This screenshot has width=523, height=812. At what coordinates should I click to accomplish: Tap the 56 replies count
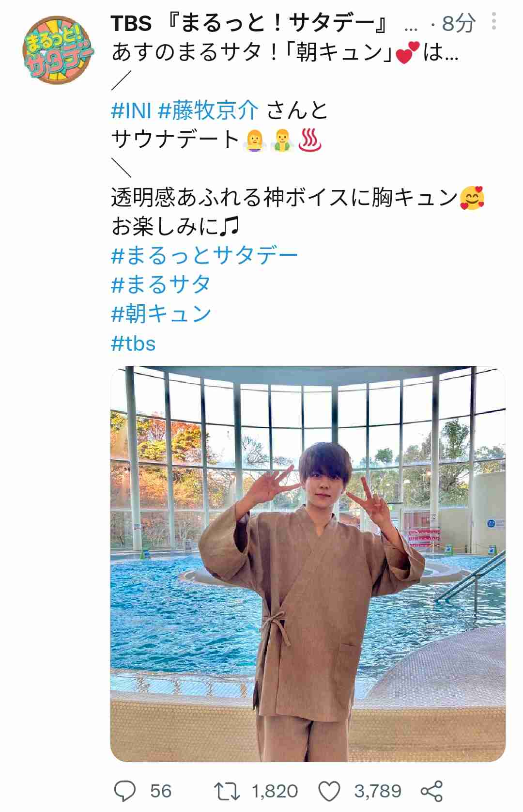click(161, 791)
